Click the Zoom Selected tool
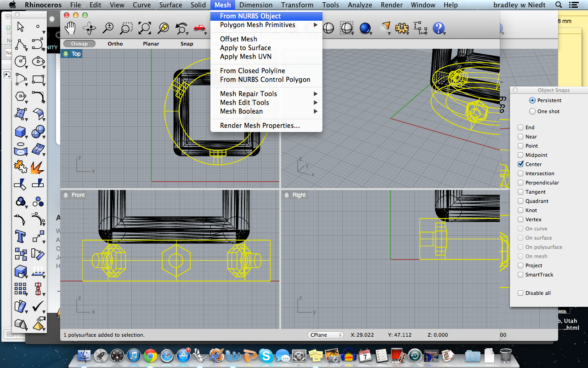Screen dimensions: 588x368 [x=163, y=29]
